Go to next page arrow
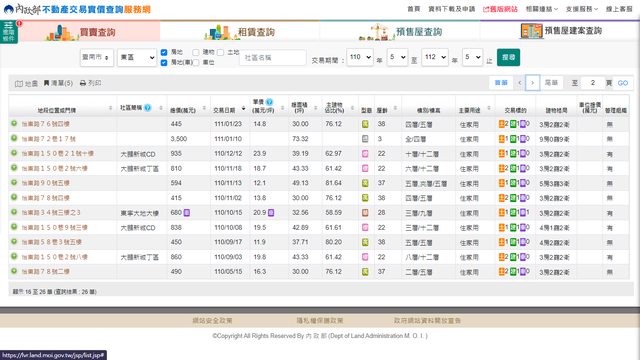640x360 pixels. [533, 83]
